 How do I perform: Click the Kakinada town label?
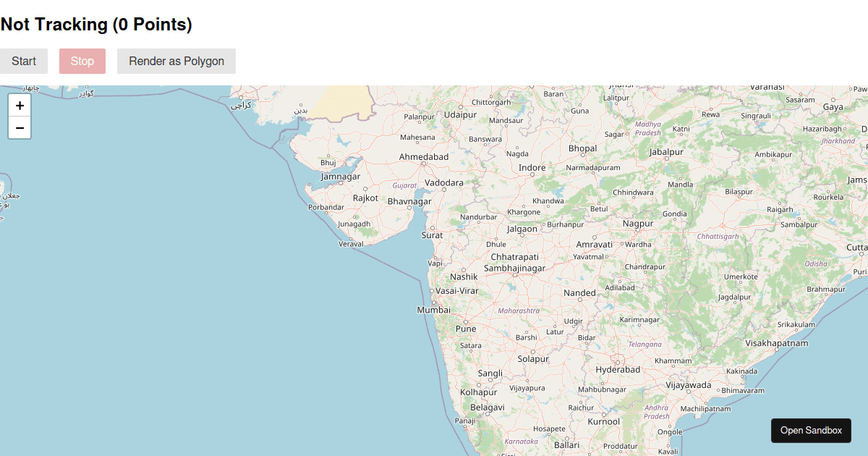pos(741,371)
